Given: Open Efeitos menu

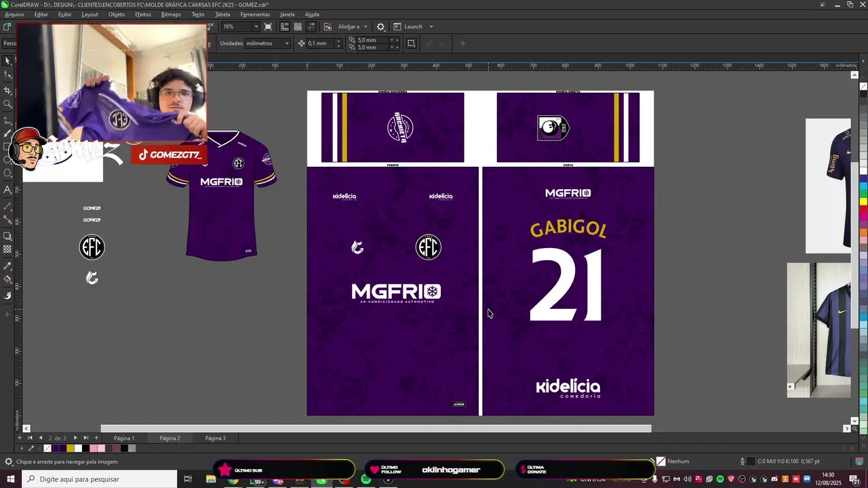Looking at the screenshot, I should click(x=143, y=14).
